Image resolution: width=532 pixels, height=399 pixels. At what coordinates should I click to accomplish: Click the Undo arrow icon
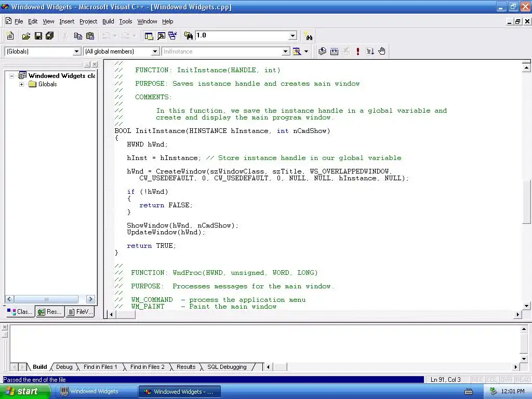pos(106,36)
